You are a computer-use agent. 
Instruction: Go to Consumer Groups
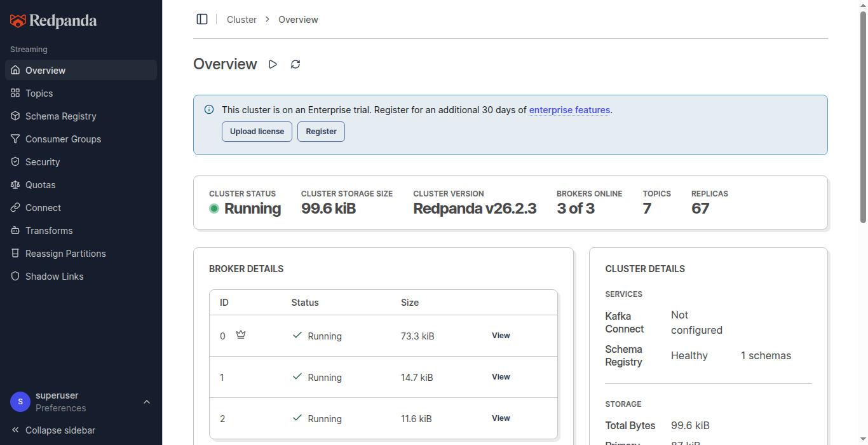click(x=81, y=139)
